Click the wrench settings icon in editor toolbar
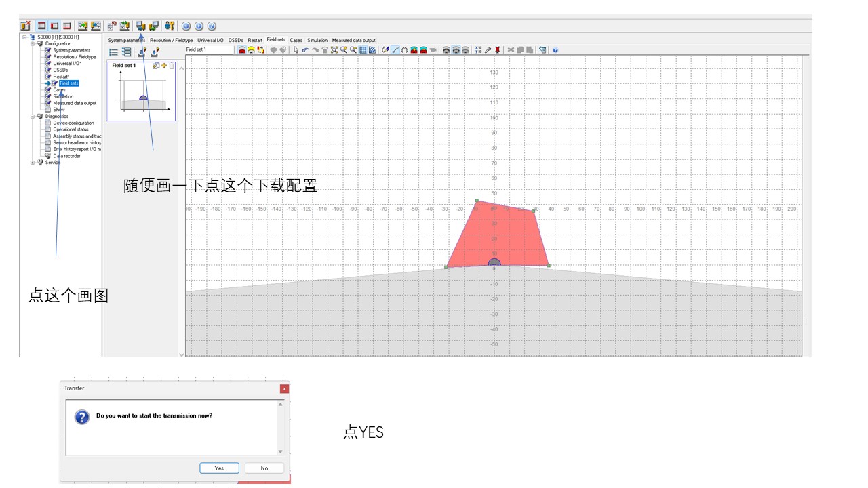868x488 pixels. (488, 50)
